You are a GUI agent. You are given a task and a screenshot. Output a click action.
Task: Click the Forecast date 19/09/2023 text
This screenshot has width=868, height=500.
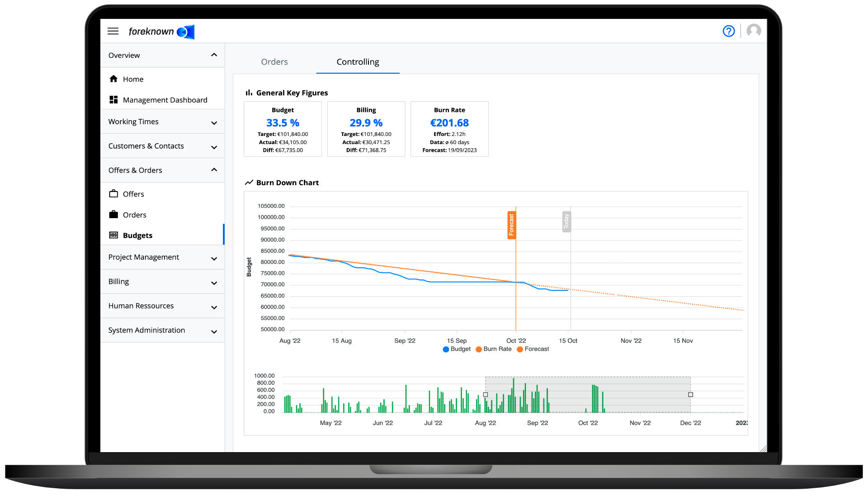pyautogui.click(x=449, y=150)
